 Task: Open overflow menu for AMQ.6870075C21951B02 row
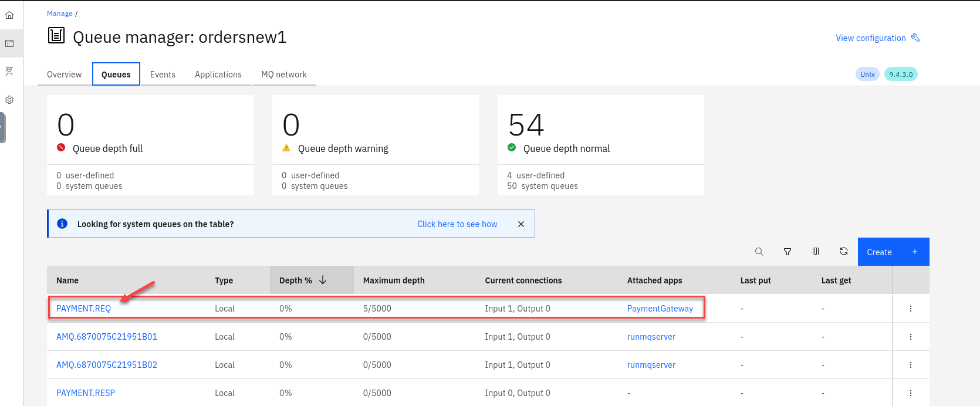[x=911, y=365]
